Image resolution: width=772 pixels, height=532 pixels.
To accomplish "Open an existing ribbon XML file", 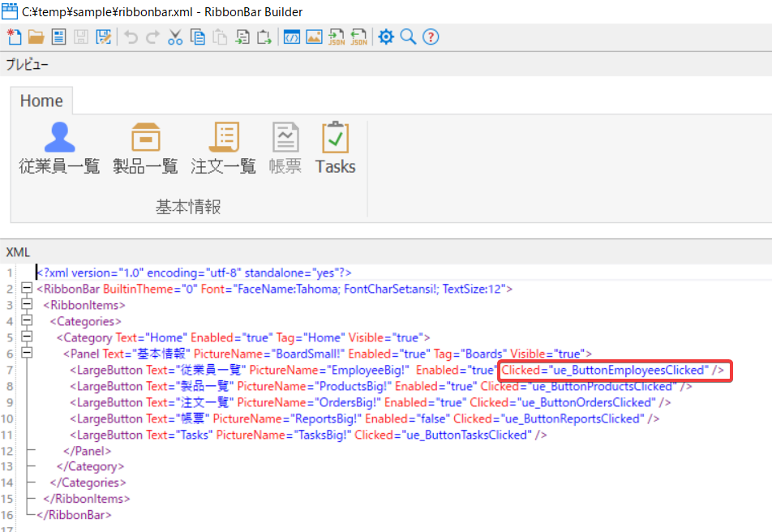I will pyautogui.click(x=36, y=36).
